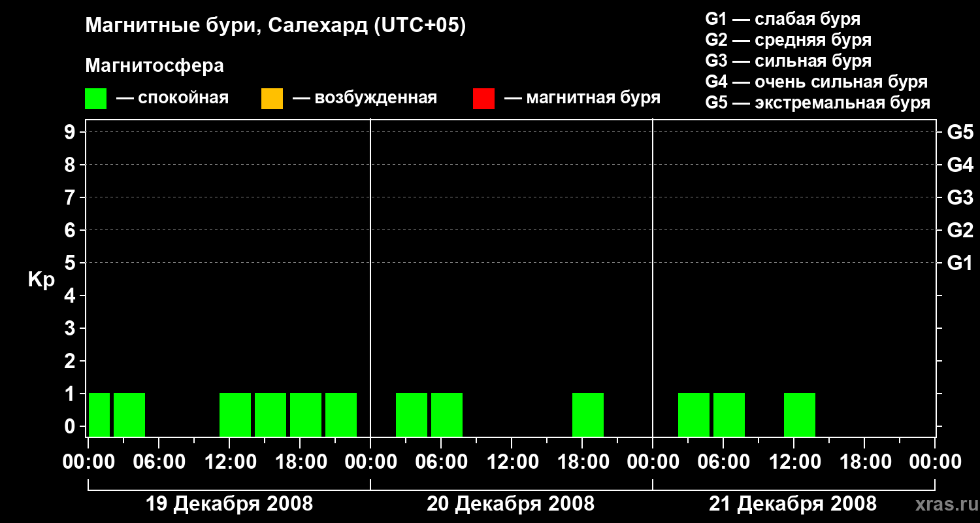Click the '— магнитная буря' legend label
This screenshot has width=980, height=523.
(x=582, y=98)
